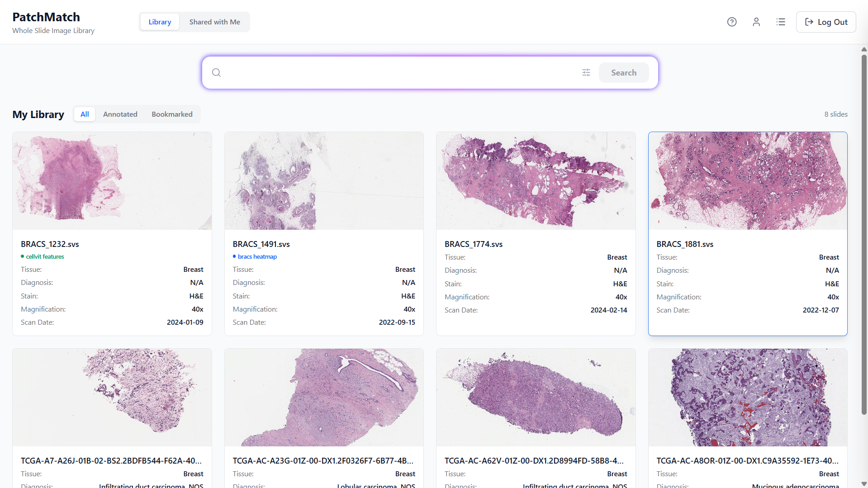Open BRACS_1881.svs slide thumbnail
Image resolution: width=868 pixels, height=488 pixels.
click(x=748, y=181)
